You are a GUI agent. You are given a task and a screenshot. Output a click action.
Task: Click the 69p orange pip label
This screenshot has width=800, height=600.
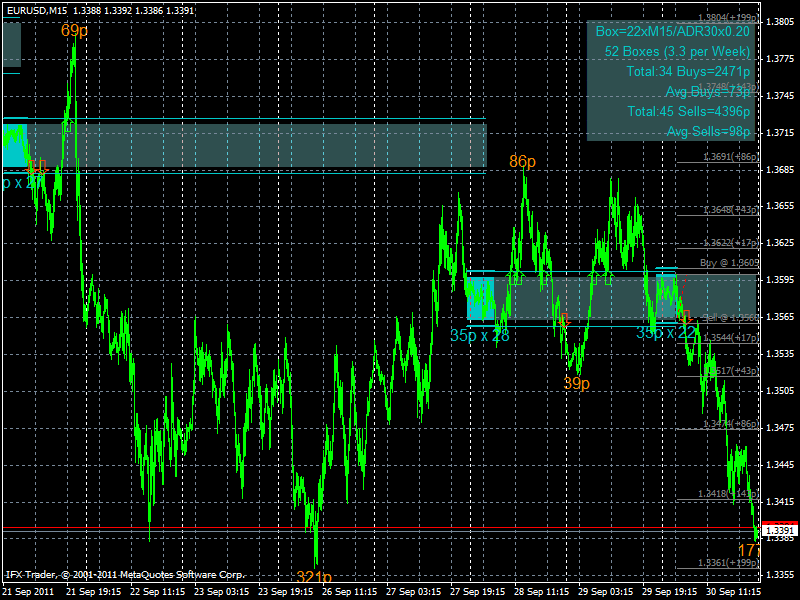pyautogui.click(x=73, y=31)
